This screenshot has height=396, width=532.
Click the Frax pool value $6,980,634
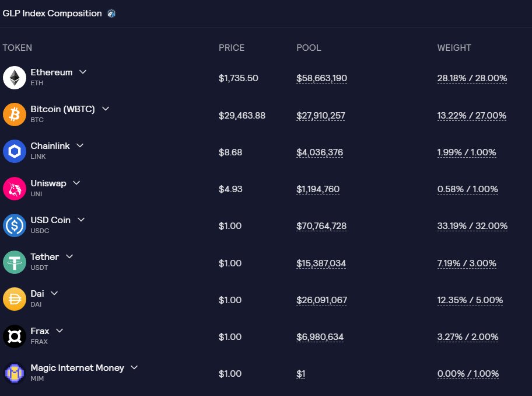320,337
